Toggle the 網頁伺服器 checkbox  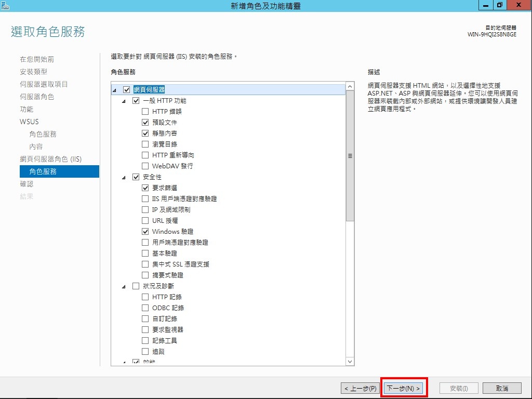point(127,89)
